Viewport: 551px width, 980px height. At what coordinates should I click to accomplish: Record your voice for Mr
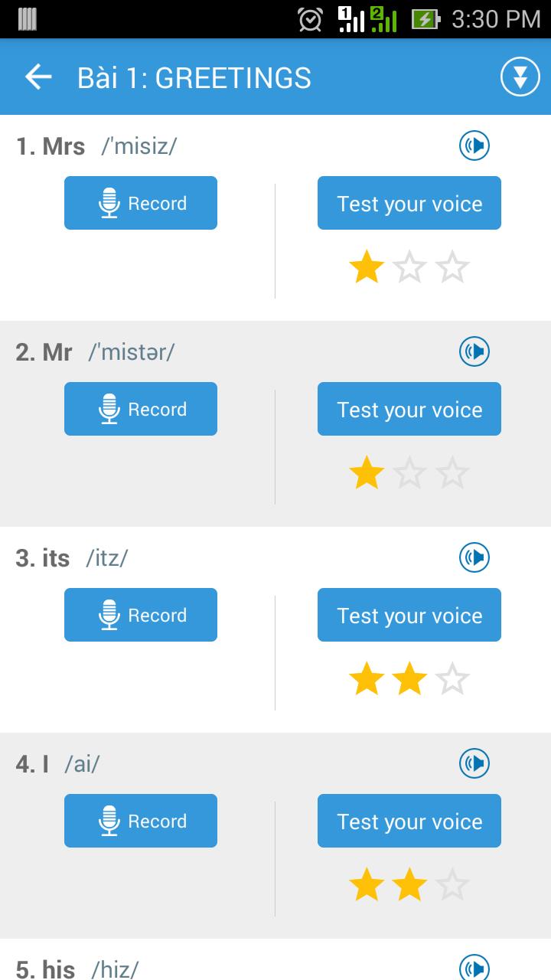[x=141, y=409]
